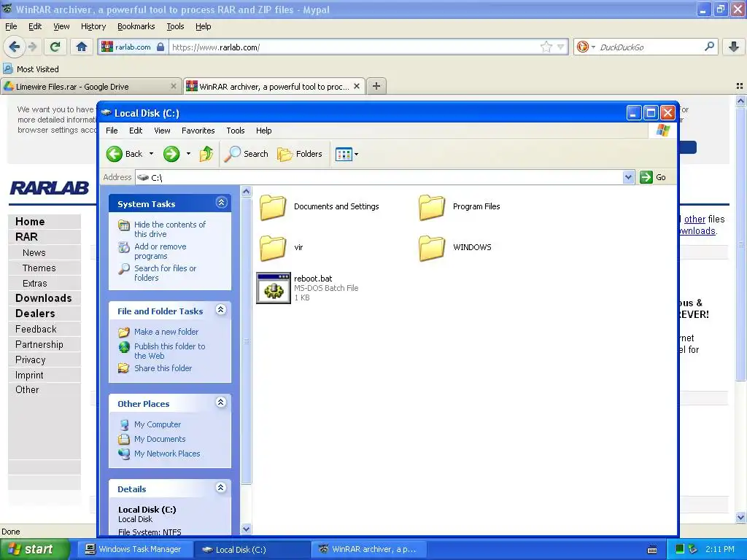Image resolution: width=747 pixels, height=560 pixels.
Task: Select the Documents and Settings folder
Action: tap(320, 207)
